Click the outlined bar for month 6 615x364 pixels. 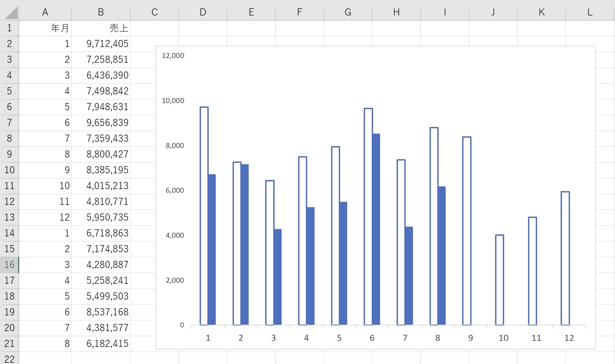[x=368, y=217]
